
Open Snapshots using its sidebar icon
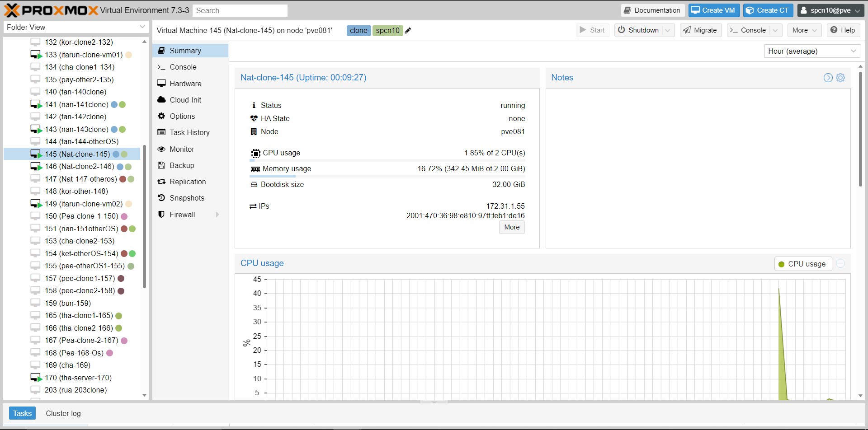tap(162, 198)
